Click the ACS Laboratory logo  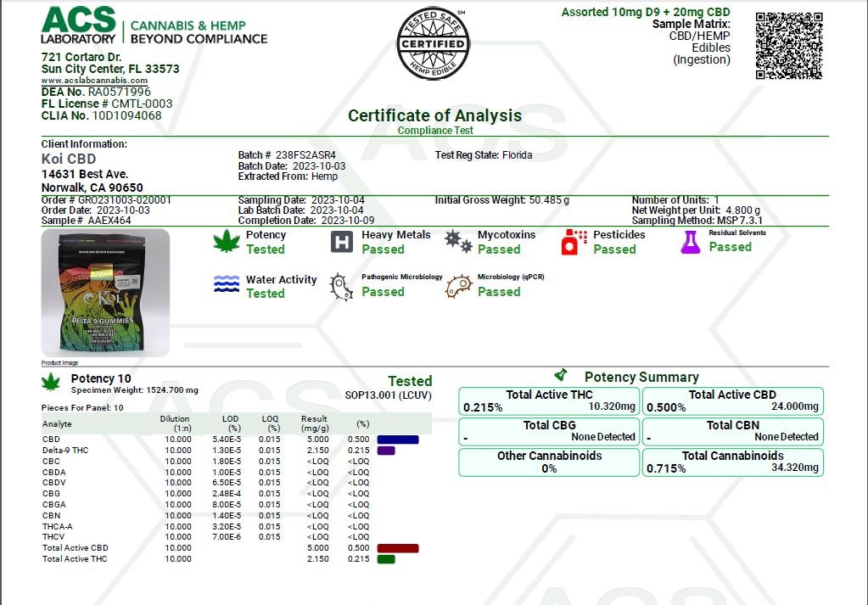pyautogui.click(x=78, y=25)
